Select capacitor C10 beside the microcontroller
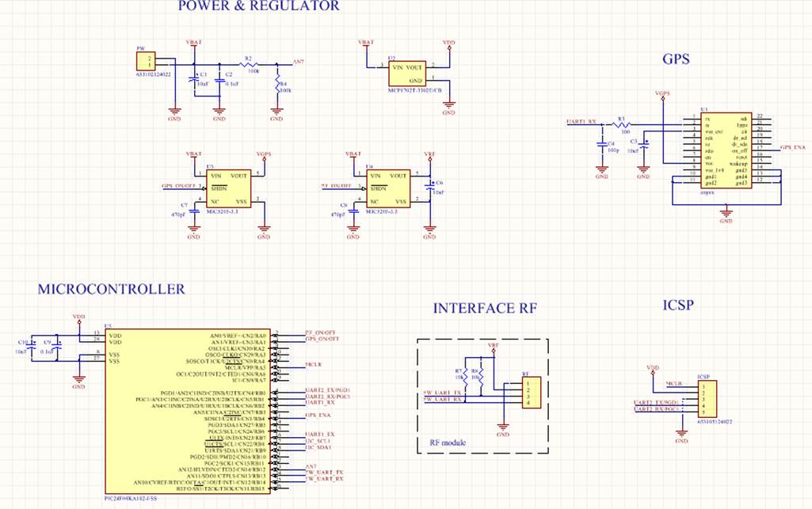812x509 pixels. coord(32,347)
